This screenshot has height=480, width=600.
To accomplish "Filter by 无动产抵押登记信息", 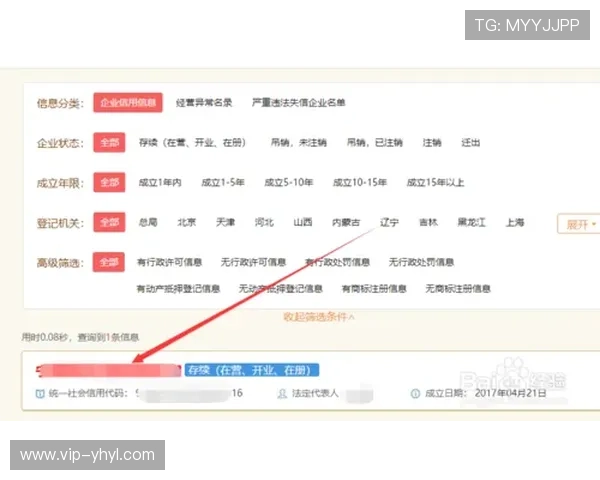I will (281, 289).
